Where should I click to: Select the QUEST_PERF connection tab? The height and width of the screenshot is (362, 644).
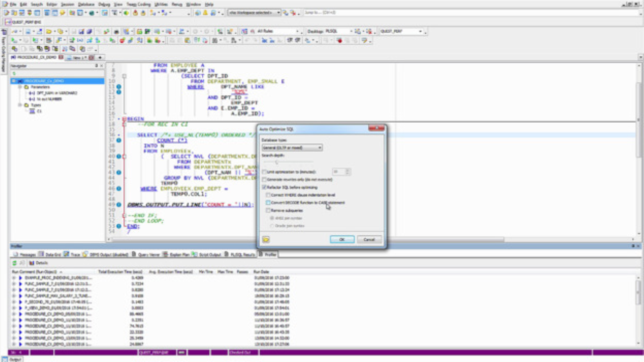(24, 22)
